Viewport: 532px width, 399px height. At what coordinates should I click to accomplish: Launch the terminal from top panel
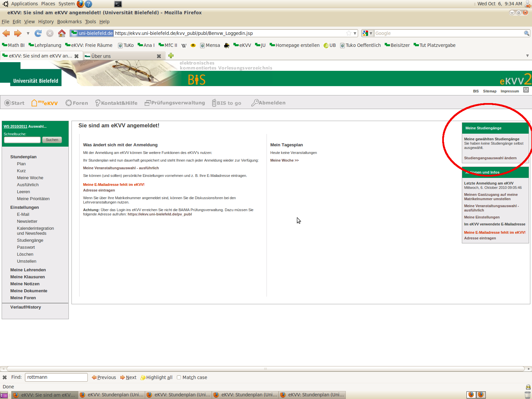point(118,4)
